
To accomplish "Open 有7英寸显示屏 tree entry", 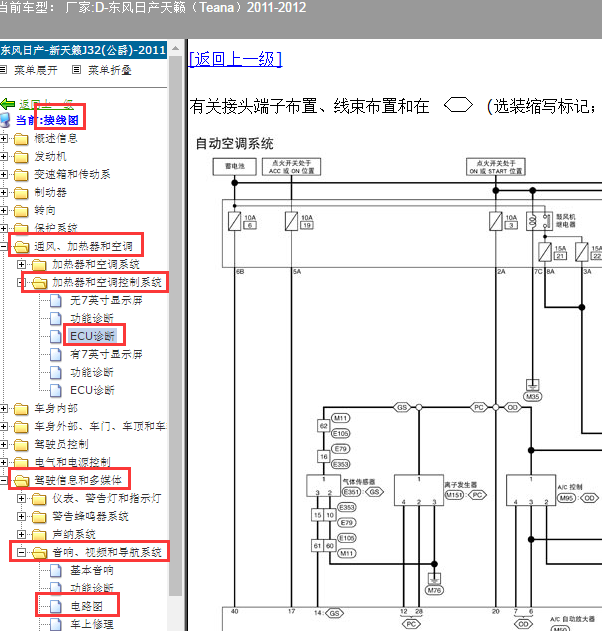I will tap(106, 355).
